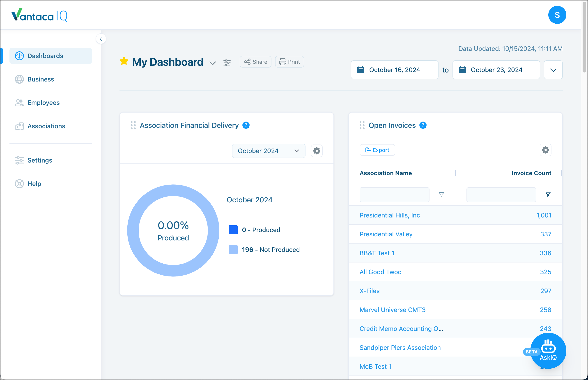Viewport: 588px width, 380px height.
Task: Open the Presidential Hills, Inc link
Action: point(389,215)
